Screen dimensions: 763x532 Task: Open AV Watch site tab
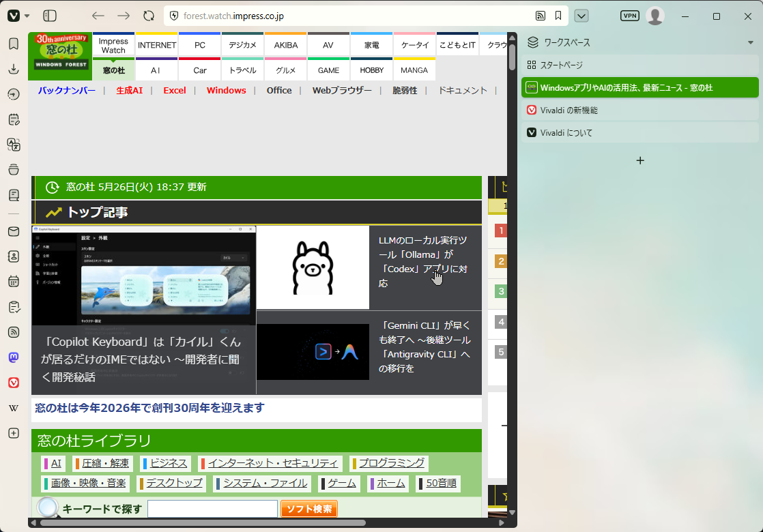(328, 45)
